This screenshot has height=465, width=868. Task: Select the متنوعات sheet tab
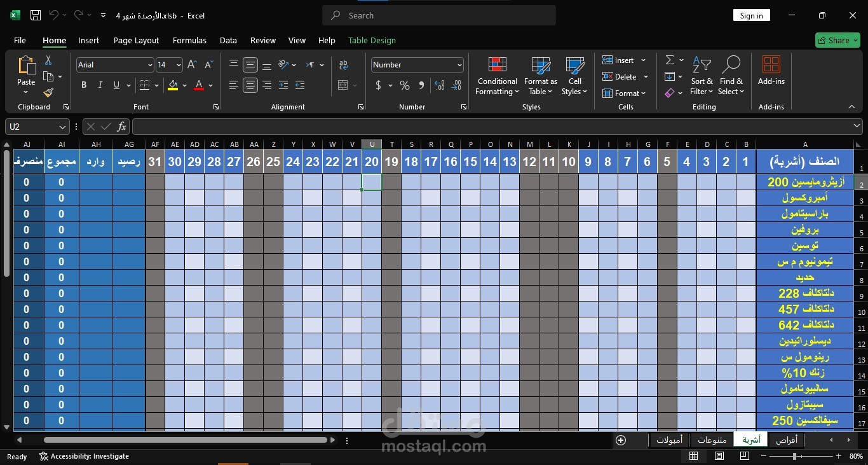click(x=712, y=440)
